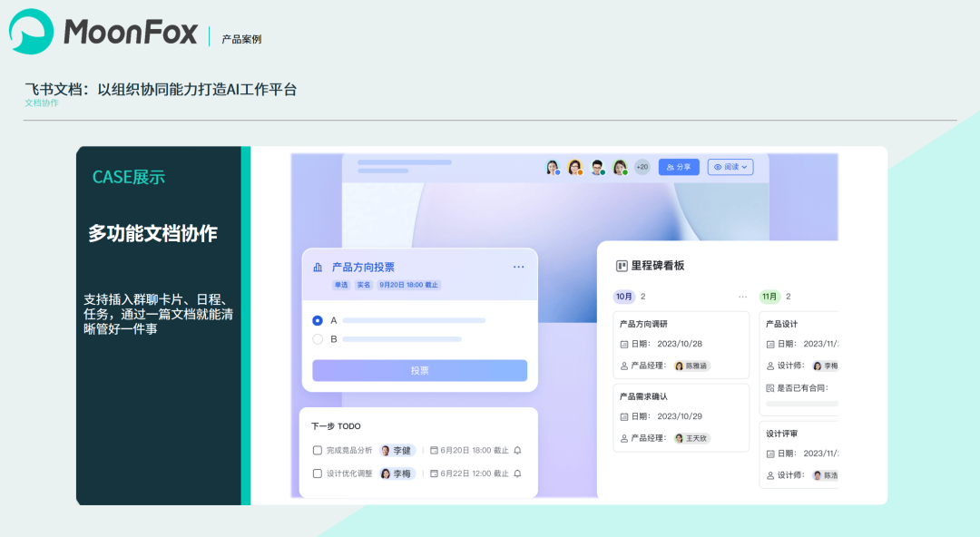This screenshot has height=537, width=980.
Task: Click the 9月20日 18:00 截止 deadline tag
Action: click(x=408, y=285)
